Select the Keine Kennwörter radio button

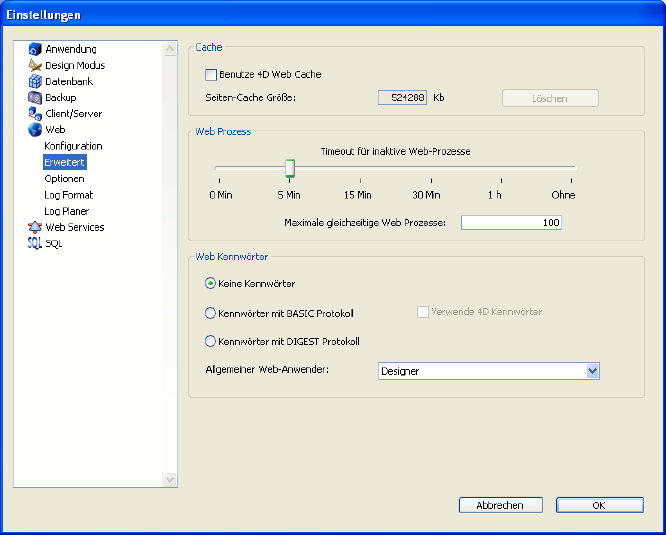(210, 284)
